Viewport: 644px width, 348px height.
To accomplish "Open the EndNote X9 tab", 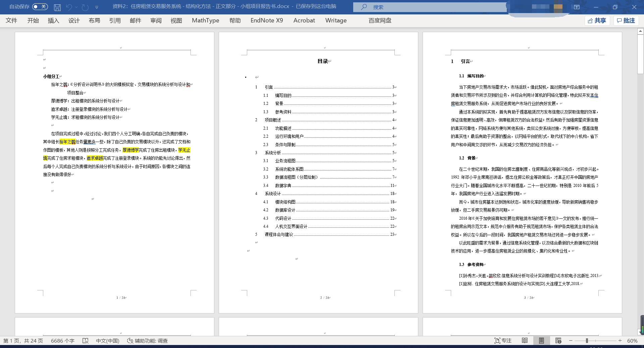I will point(266,20).
